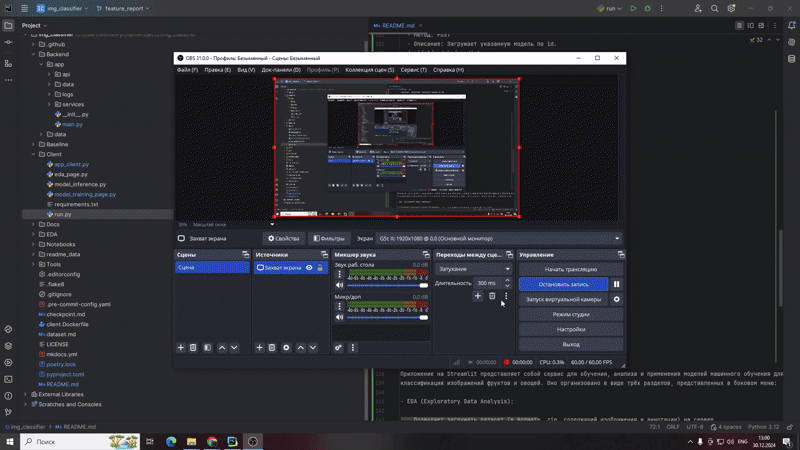Image resolution: width=800 pixels, height=450 pixels.
Task: Open Вид (V) menu in OBS
Action: tap(246, 70)
